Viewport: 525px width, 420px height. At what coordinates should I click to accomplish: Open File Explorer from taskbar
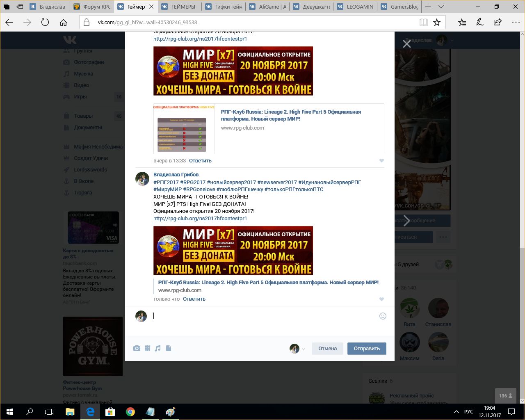pyautogui.click(x=70, y=412)
